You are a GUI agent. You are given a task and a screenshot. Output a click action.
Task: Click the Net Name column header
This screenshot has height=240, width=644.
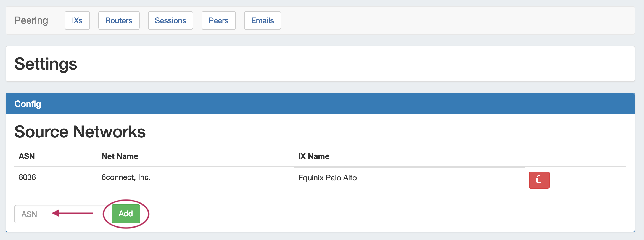click(120, 156)
